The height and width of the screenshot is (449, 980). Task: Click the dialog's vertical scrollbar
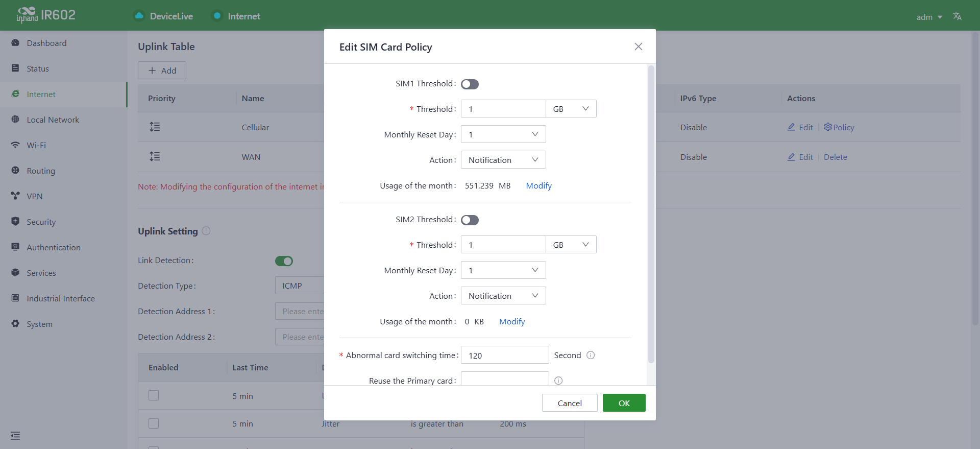point(651,215)
